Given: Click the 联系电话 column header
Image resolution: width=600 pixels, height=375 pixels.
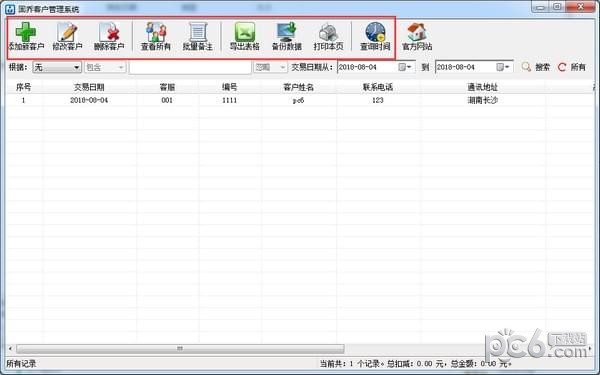Looking at the screenshot, I should tap(378, 87).
